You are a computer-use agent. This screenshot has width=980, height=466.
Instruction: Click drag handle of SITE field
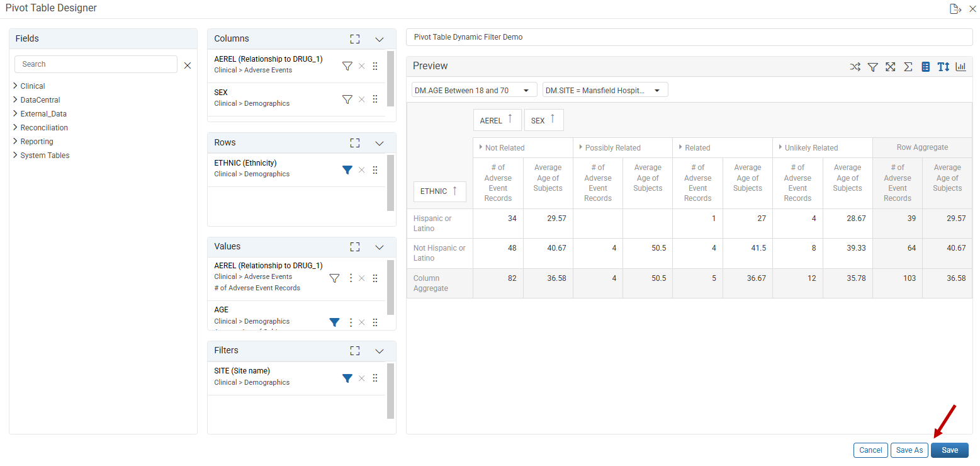tap(375, 378)
